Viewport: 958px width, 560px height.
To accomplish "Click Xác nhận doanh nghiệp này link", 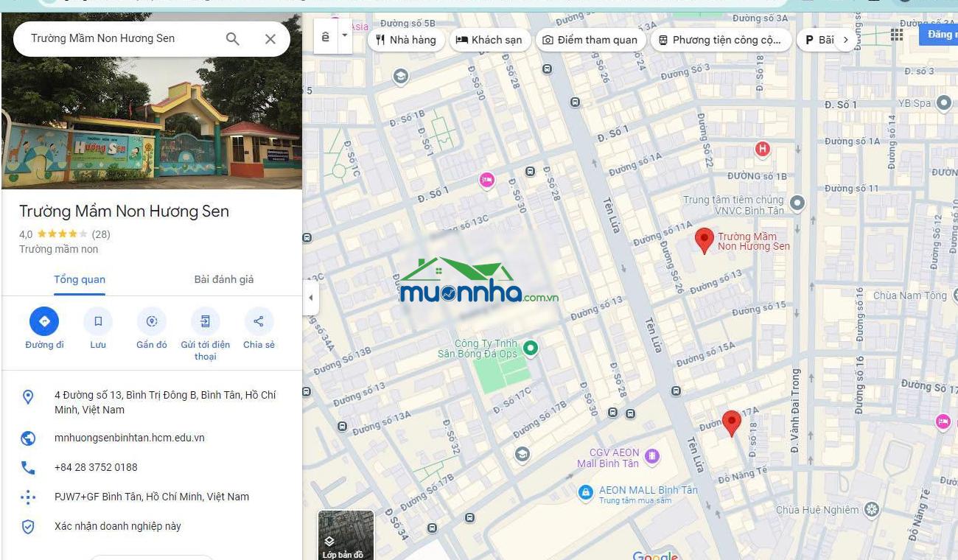I will click(118, 526).
